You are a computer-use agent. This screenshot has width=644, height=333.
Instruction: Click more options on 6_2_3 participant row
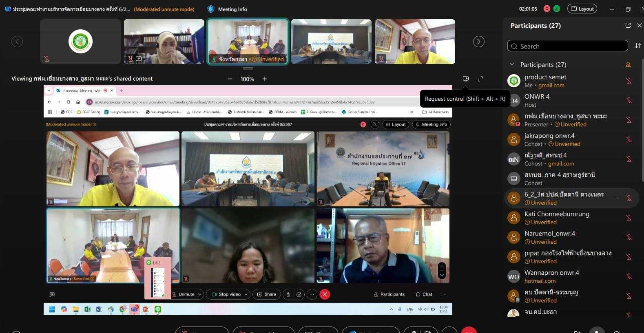[x=617, y=198]
